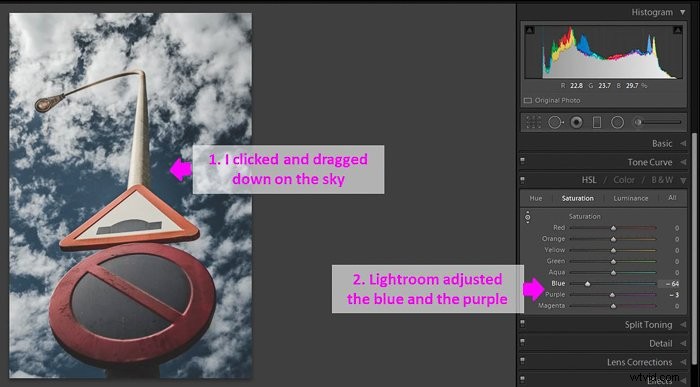
Task: Click the Saturation targeted adjustment tool icon
Action: (x=528, y=217)
